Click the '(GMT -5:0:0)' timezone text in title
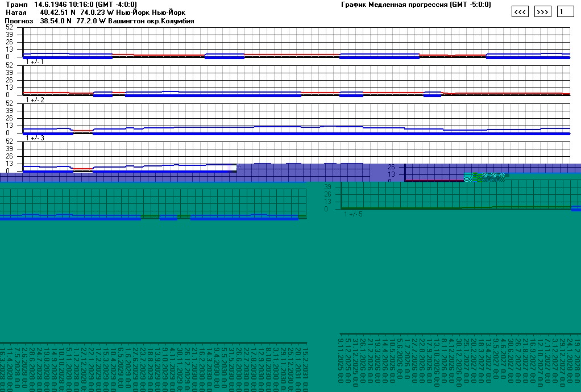Screen dimensions: 581x392 (x=470, y=5)
